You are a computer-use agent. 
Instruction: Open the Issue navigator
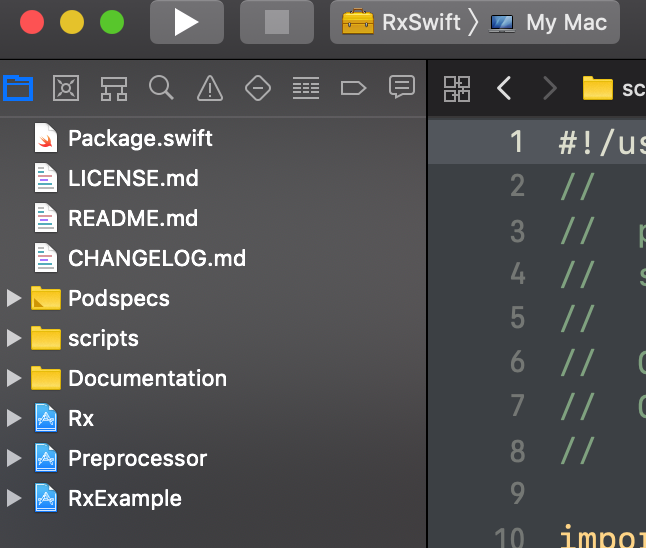tap(210, 88)
